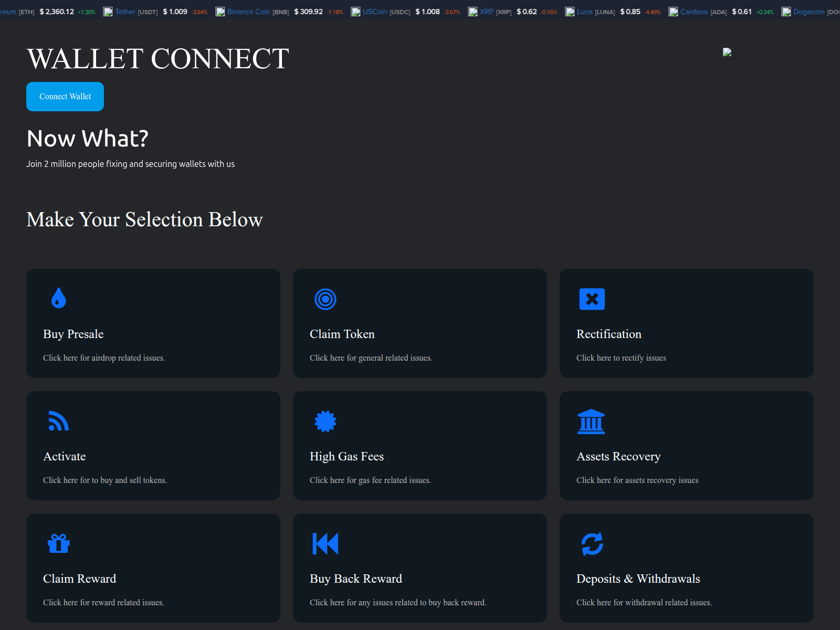Select the Rectification card title
The height and width of the screenshot is (630, 840).
(x=609, y=334)
